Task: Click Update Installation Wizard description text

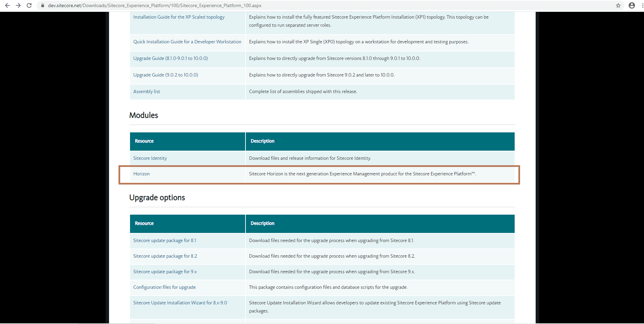Action: coord(375,307)
